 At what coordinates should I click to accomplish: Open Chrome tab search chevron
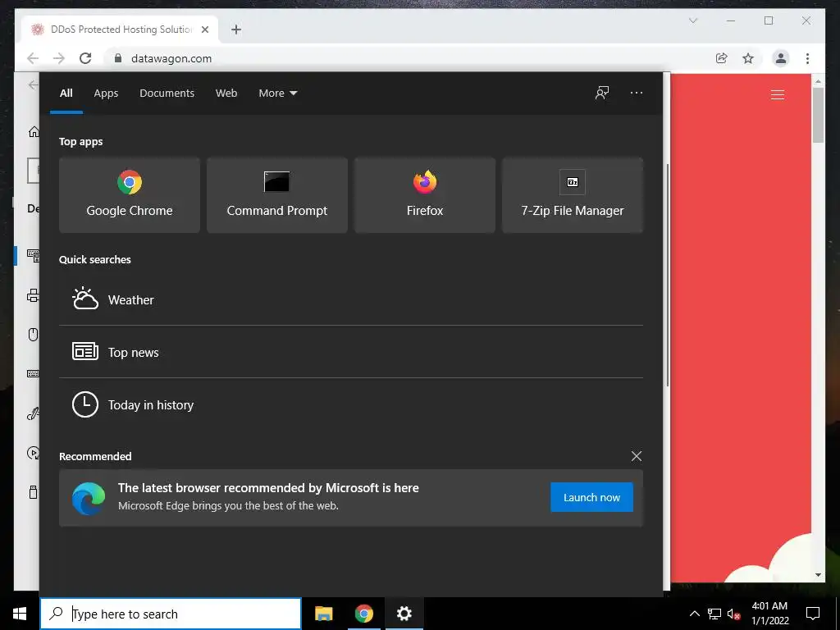pyautogui.click(x=692, y=21)
